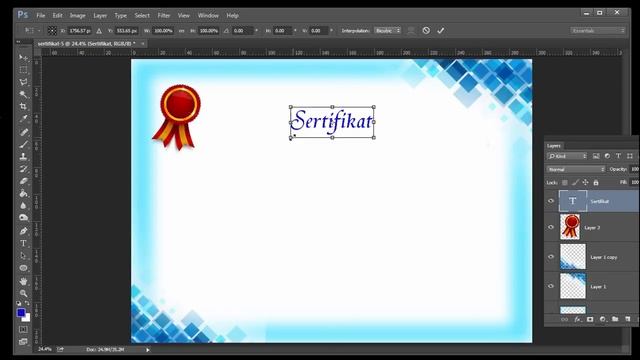The image size is (640, 360).
Task: Open the Image menu
Action: 78,16
